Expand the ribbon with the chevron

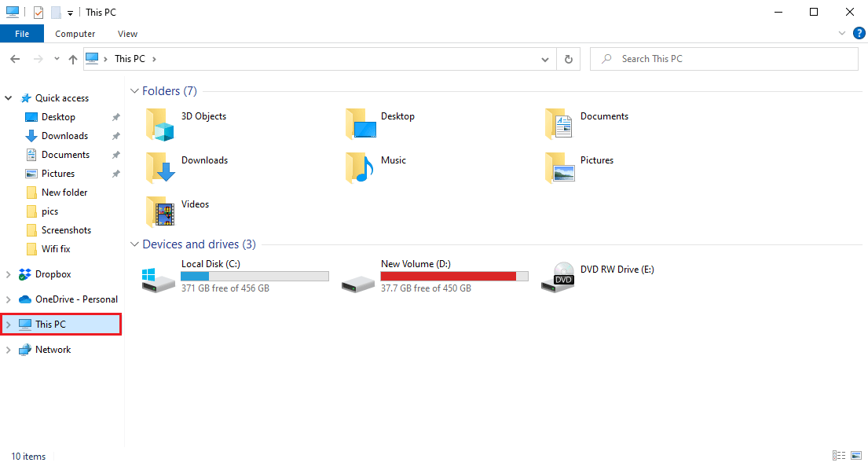(x=842, y=33)
